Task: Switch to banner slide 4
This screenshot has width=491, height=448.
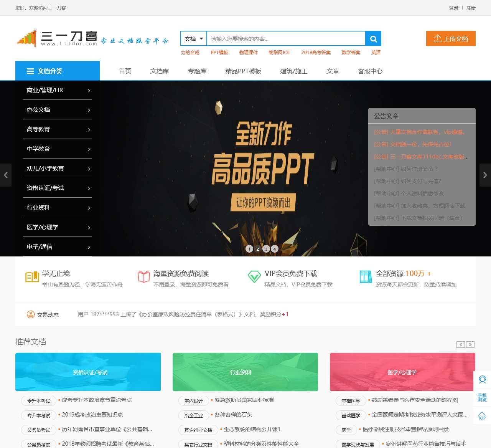Action: pyautogui.click(x=274, y=249)
